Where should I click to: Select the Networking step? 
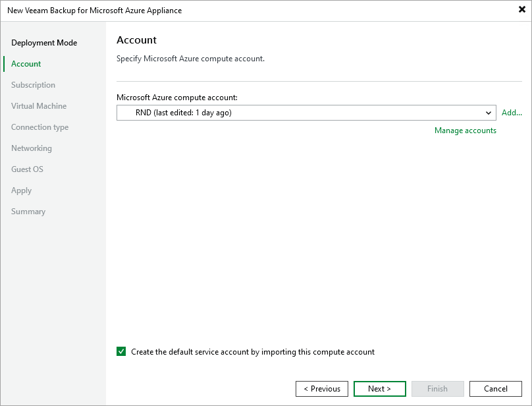pyautogui.click(x=31, y=148)
